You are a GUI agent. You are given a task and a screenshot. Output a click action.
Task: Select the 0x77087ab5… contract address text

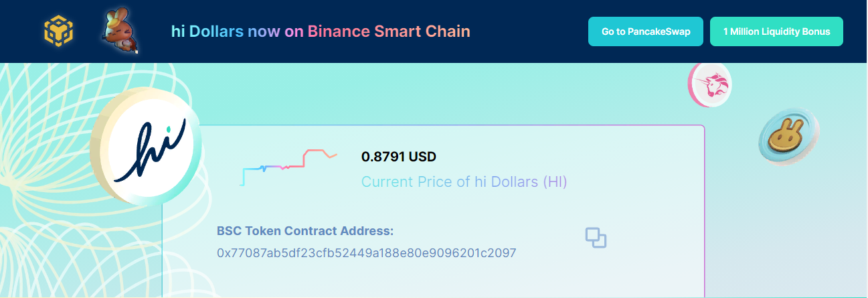tap(367, 253)
